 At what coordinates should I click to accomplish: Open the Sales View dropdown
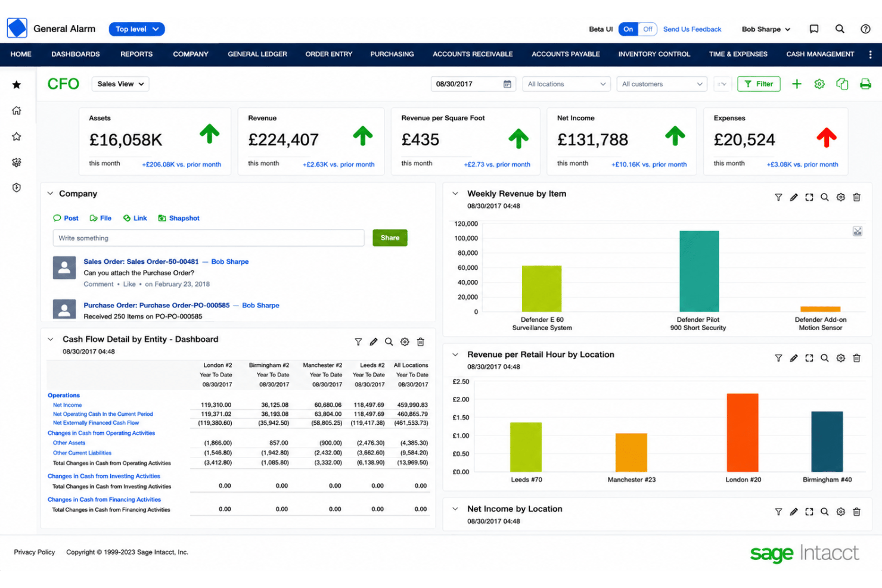click(120, 84)
